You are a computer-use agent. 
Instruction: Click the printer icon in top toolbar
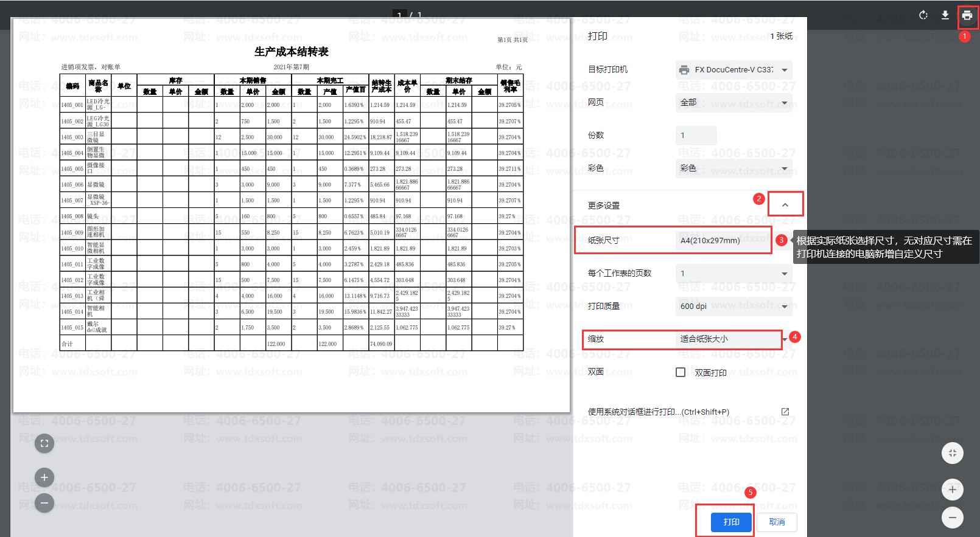[967, 15]
